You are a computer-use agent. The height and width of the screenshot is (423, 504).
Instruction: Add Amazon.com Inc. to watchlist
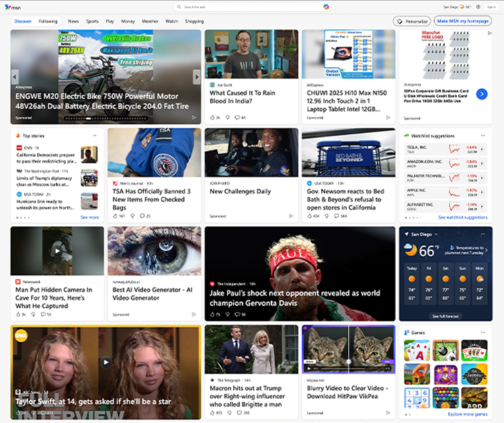coord(482,163)
